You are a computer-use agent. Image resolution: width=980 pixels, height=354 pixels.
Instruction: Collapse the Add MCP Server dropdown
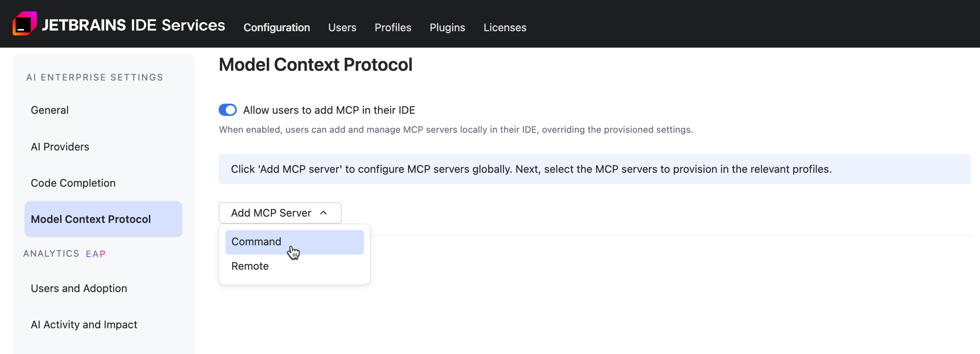click(271, 213)
